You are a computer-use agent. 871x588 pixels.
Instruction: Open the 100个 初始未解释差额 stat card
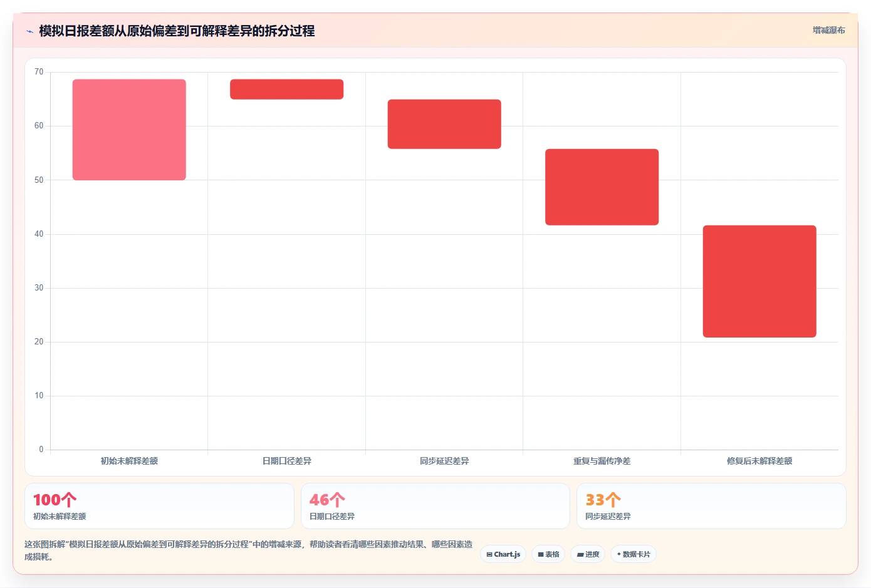159,506
